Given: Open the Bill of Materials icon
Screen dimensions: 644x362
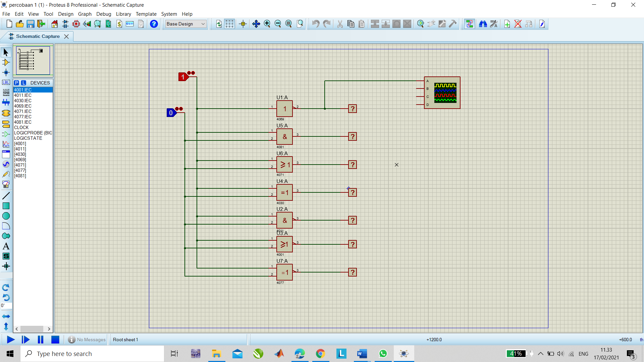Looking at the screenshot, I should point(119,24).
